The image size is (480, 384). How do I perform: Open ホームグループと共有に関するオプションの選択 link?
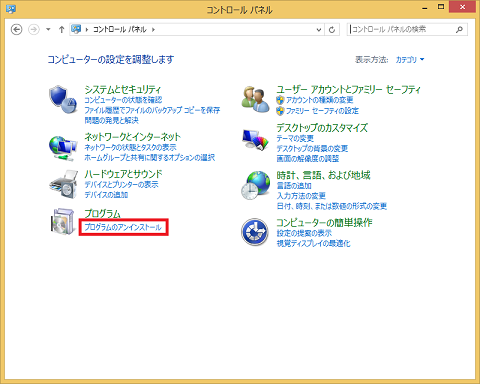[x=150, y=158]
